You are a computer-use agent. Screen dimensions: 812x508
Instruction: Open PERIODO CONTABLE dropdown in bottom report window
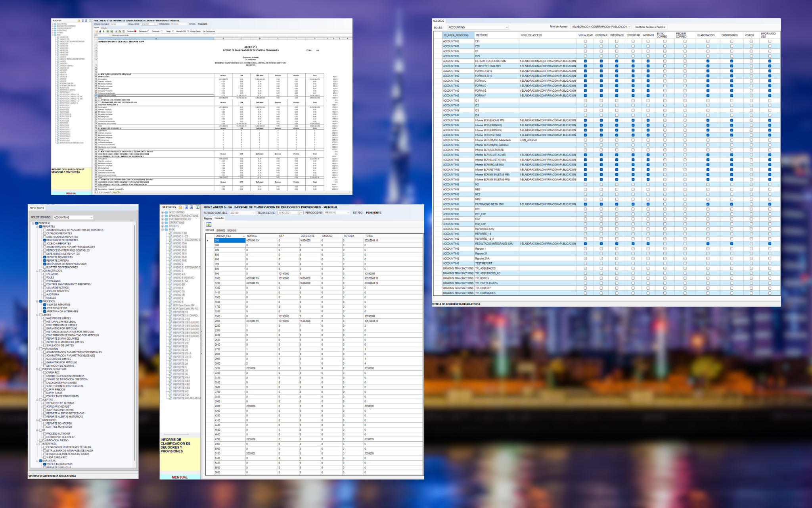(243, 213)
